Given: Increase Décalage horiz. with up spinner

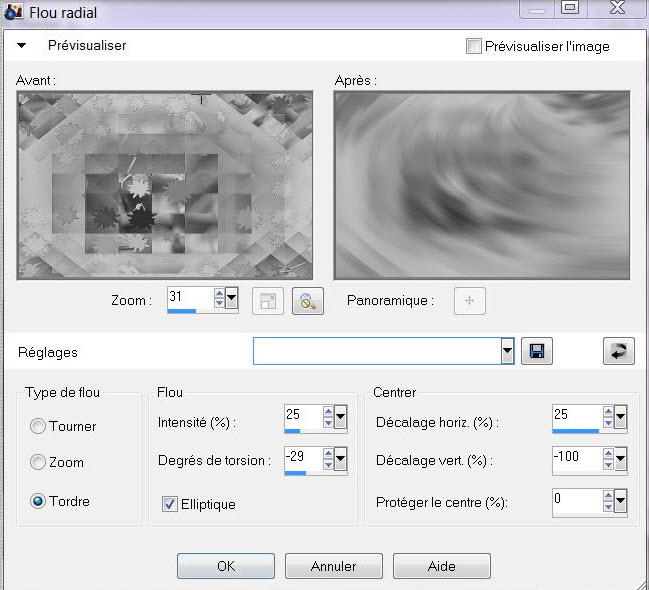Looking at the screenshot, I should [608, 412].
